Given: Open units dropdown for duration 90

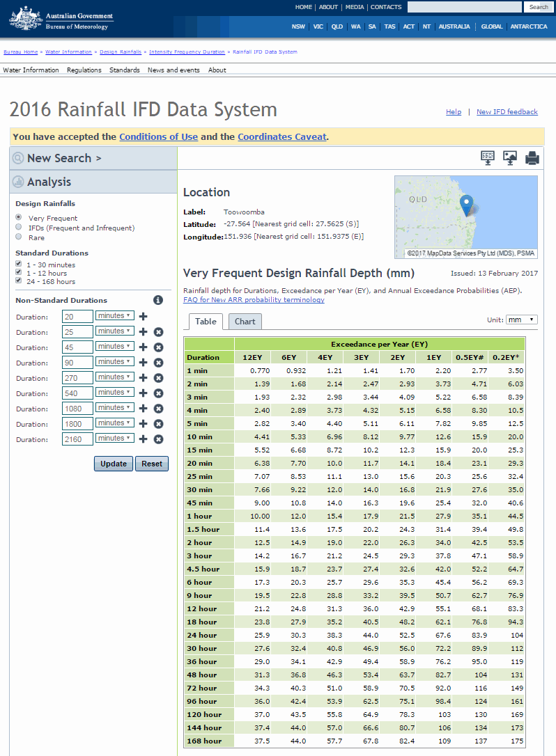Looking at the screenshot, I should click(114, 362).
